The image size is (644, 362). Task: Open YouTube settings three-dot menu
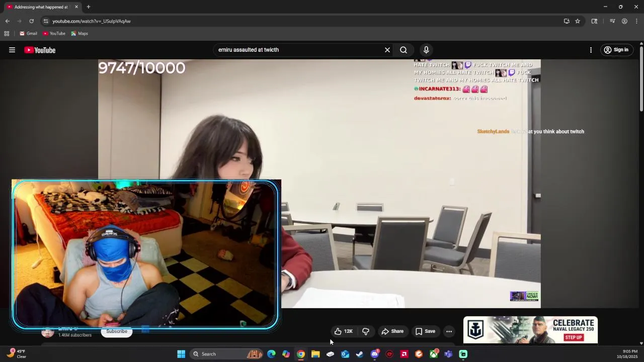591,50
